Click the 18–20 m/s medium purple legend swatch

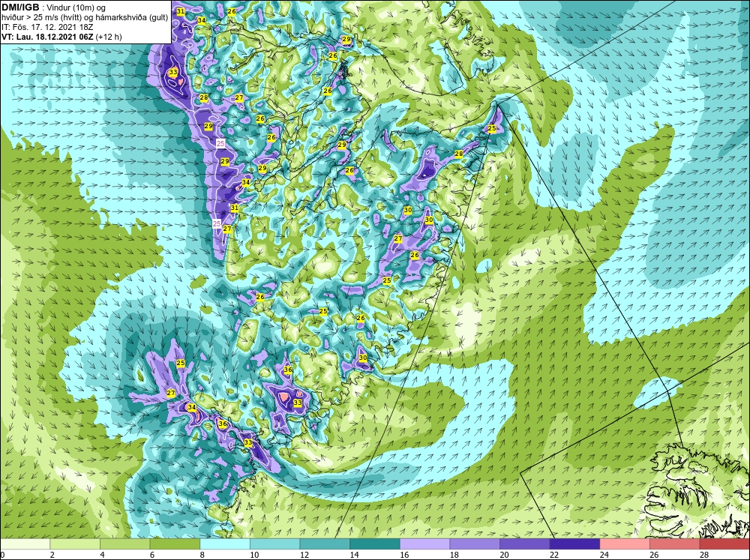click(x=475, y=544)
